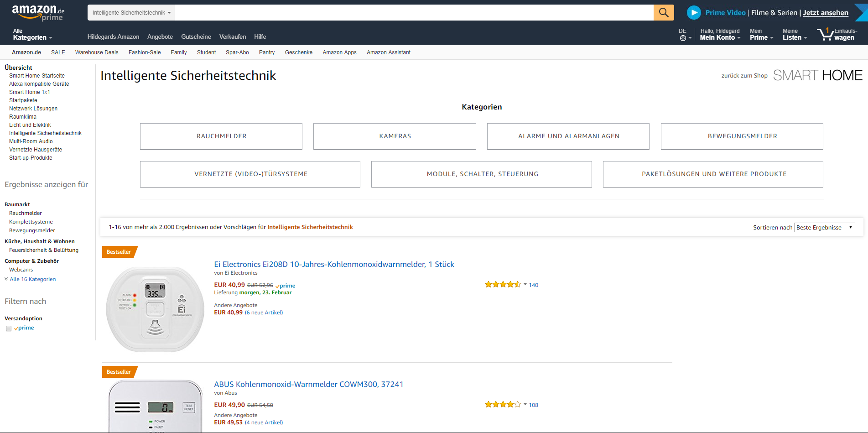The height and width of the screenshot is (433, 868).
Task: Open MODULE, SCHALTER, STEUERUNG tile
Action: (482, 174)
